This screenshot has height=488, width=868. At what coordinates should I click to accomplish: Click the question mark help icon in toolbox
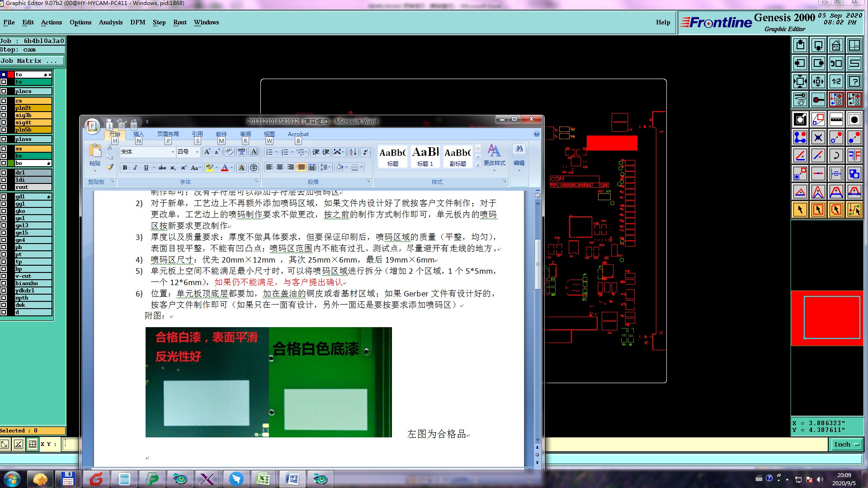854,81
